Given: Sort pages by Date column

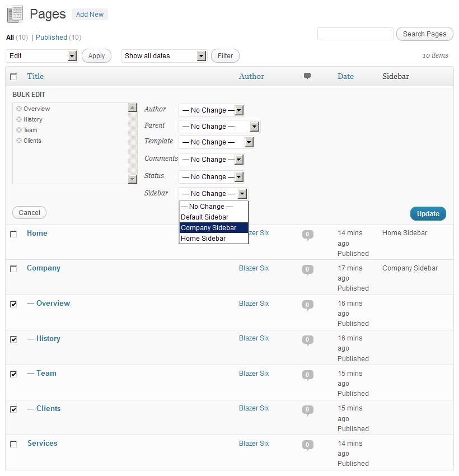Looking at the screenshot, I should [345, 76].
